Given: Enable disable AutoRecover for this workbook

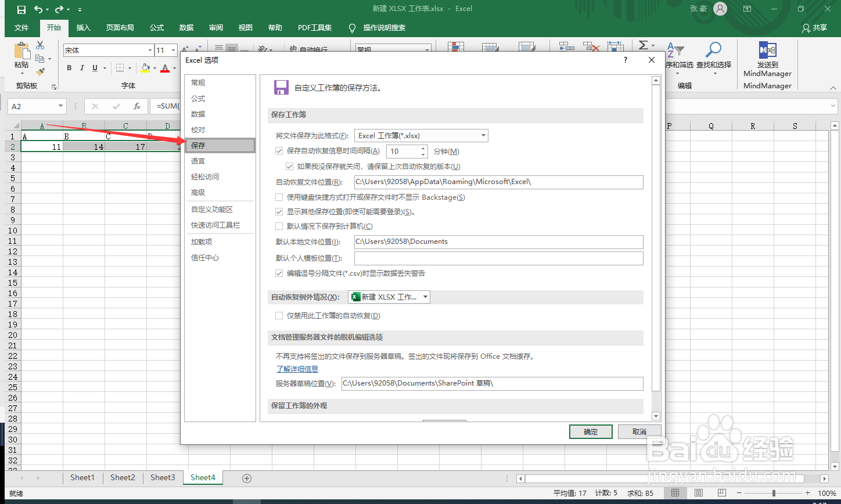Looking at the screenshot, I should pos(279,316).
